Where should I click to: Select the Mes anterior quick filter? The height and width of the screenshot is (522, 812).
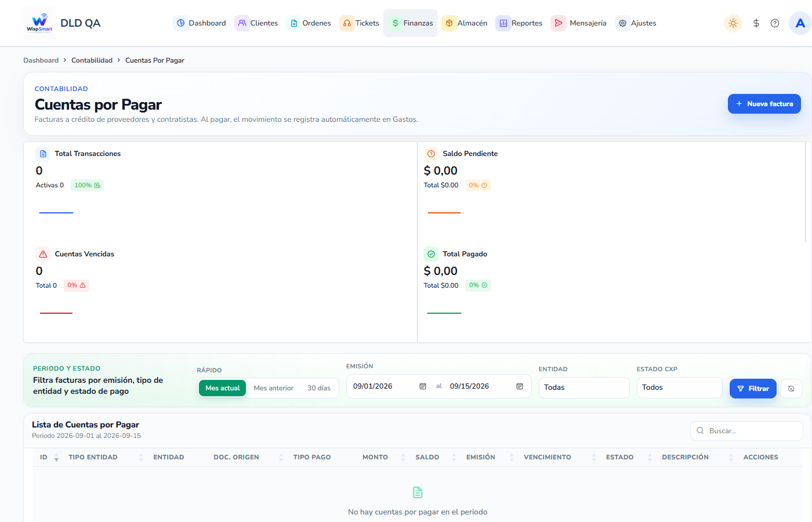pyautogui.click(x=274, y=388)
